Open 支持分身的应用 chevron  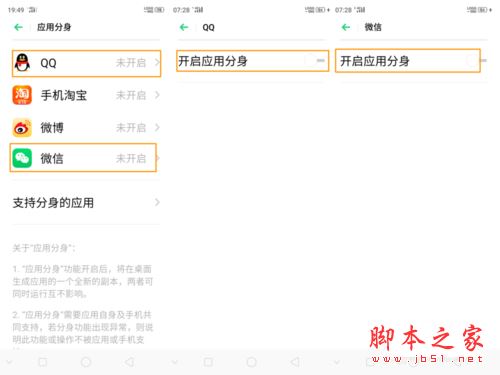point(157,202)
